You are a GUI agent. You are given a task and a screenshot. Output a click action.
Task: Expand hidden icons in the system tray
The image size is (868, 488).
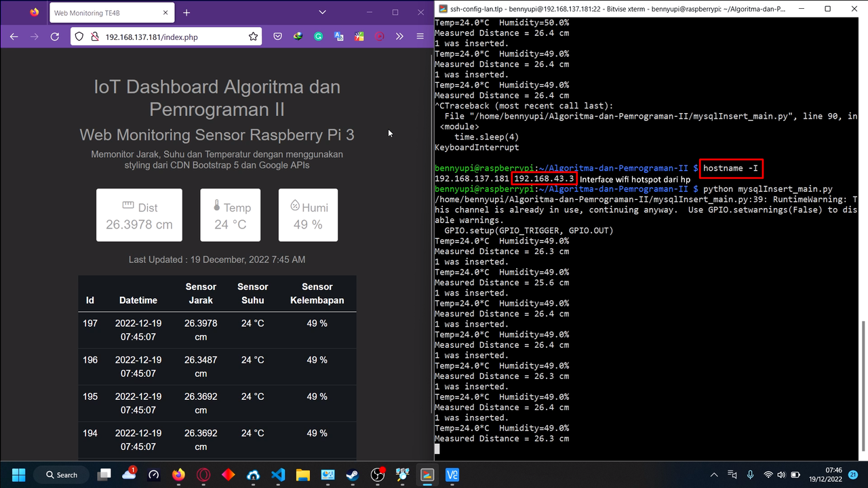(x=713, y=474)
